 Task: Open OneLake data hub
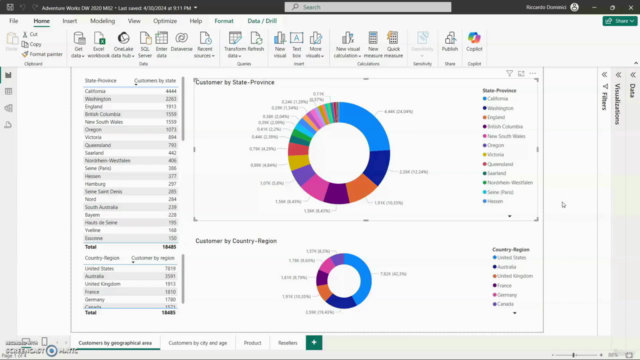click(124, 45)
